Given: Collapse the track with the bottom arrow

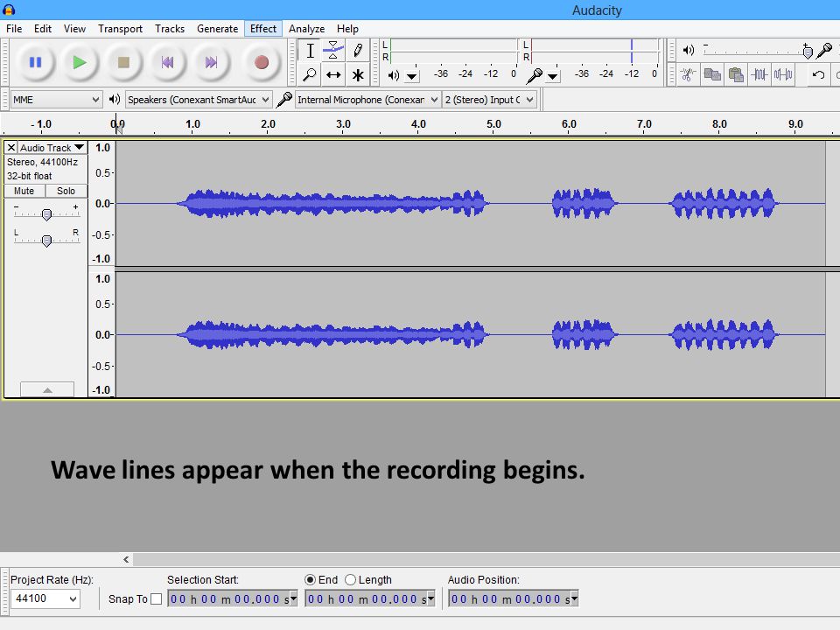Looking at the screenshot, I should click(47, 389).
